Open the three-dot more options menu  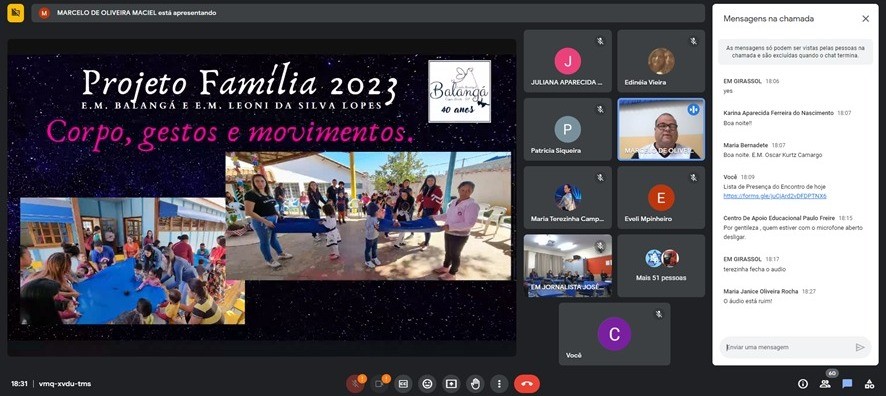[499, 384]
